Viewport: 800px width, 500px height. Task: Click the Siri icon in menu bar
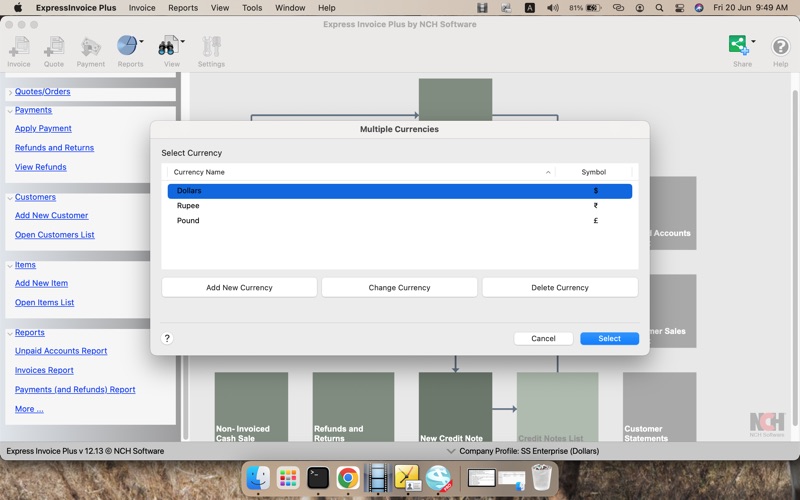pos(699,8)
